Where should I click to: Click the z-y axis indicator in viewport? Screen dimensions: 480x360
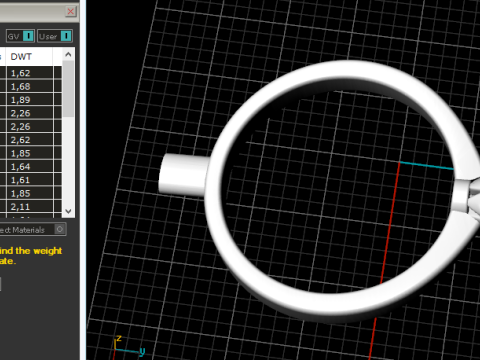[128, 347]
